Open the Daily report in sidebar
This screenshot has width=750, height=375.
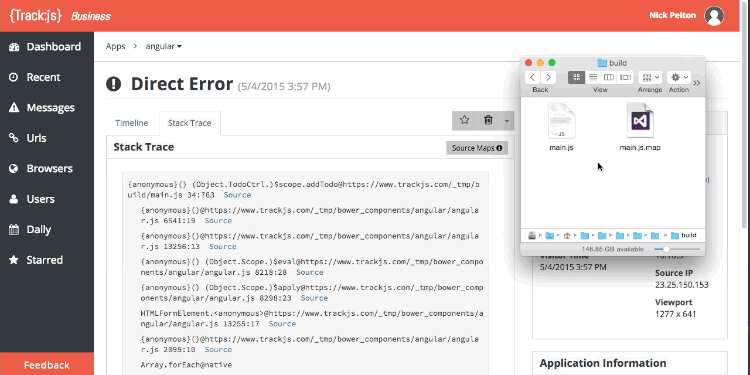point(47,230)
